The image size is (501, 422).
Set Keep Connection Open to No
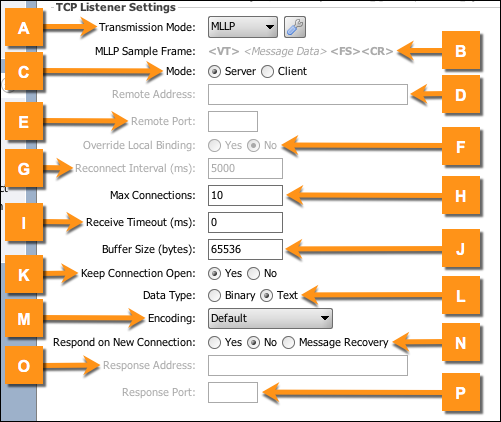pos(253,274)
